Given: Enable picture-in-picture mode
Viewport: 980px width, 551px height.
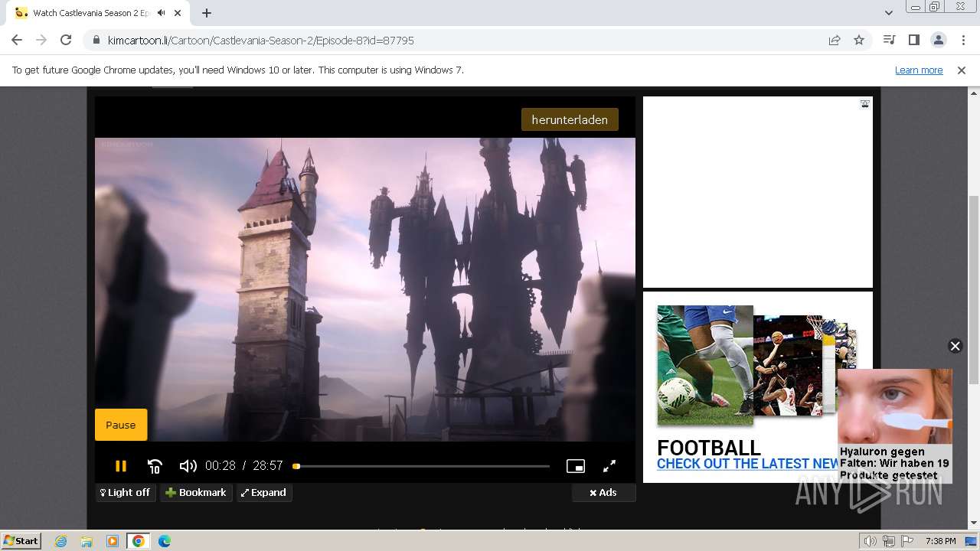Looking at the screenshot, I should [576, 466].
